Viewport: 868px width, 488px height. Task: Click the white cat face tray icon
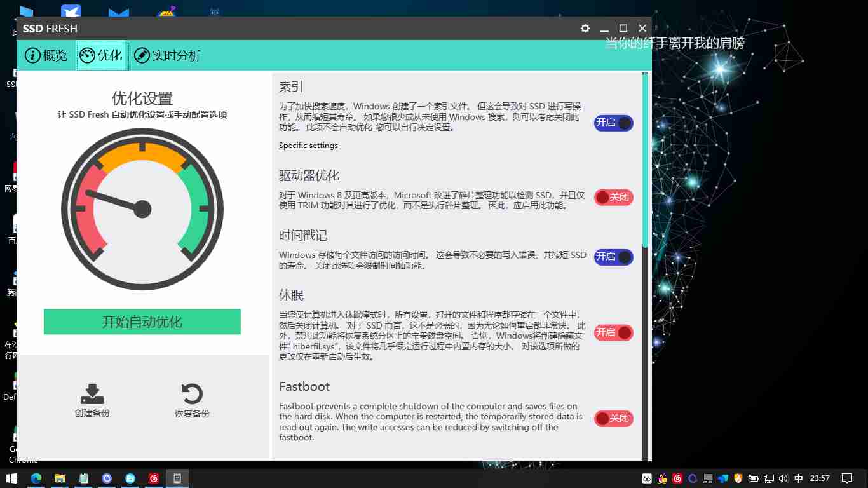646,478
